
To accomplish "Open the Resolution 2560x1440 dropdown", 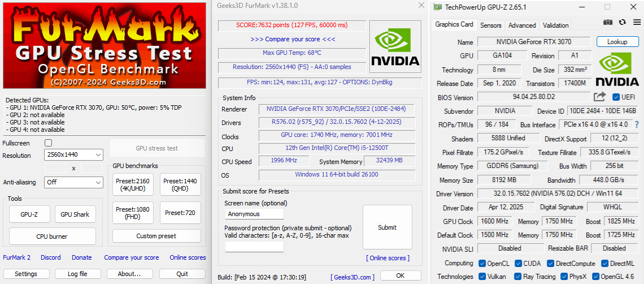I will tap(73, 155).
